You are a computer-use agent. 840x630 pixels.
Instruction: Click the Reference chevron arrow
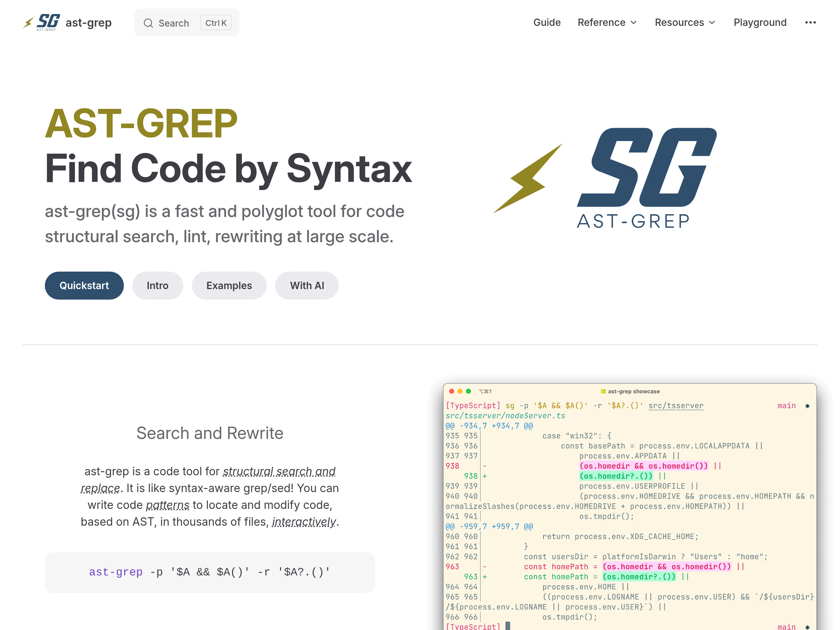(633, 22)
